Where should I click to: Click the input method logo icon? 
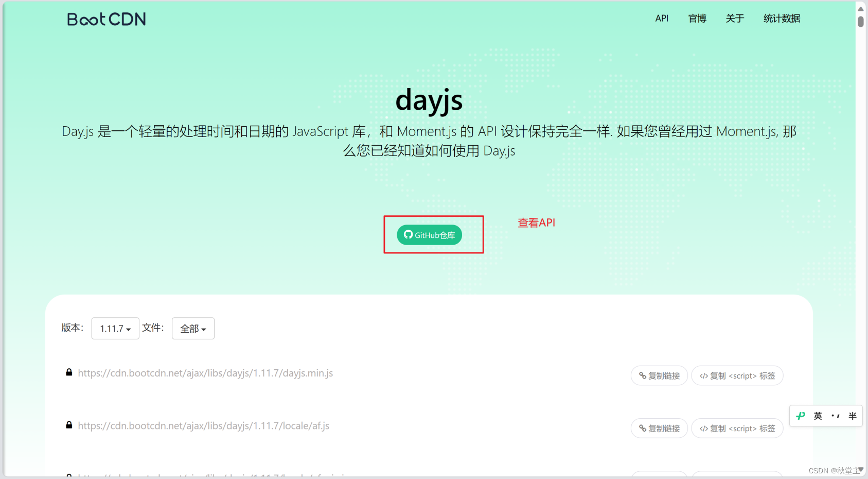point(801,416)
